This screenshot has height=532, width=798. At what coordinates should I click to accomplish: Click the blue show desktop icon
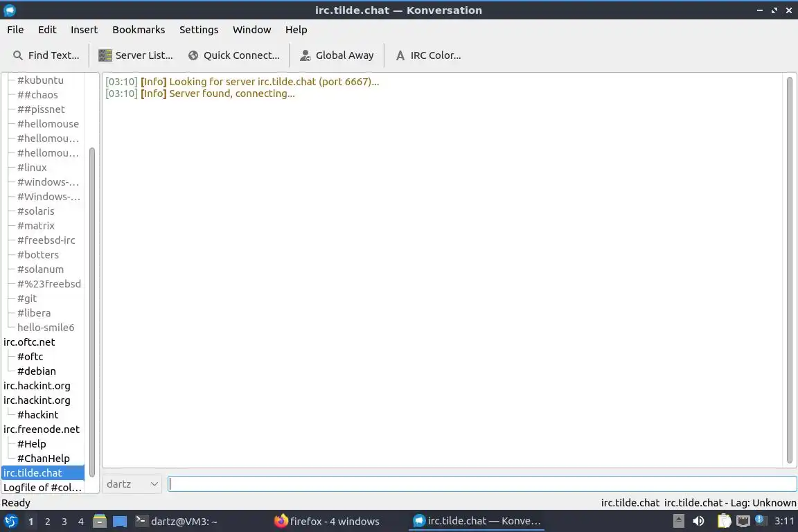pos(120,522)
